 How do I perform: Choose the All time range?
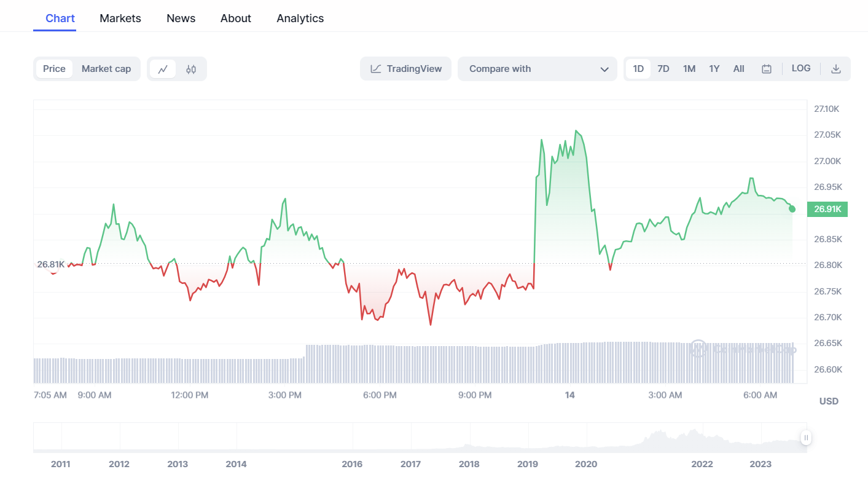point(739,69)
